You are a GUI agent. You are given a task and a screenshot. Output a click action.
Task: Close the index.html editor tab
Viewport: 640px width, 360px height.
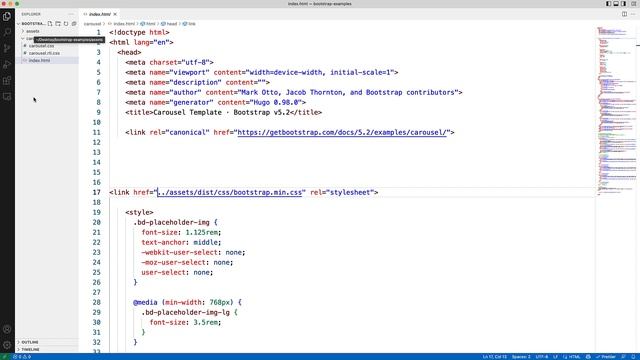pos(115,14)
